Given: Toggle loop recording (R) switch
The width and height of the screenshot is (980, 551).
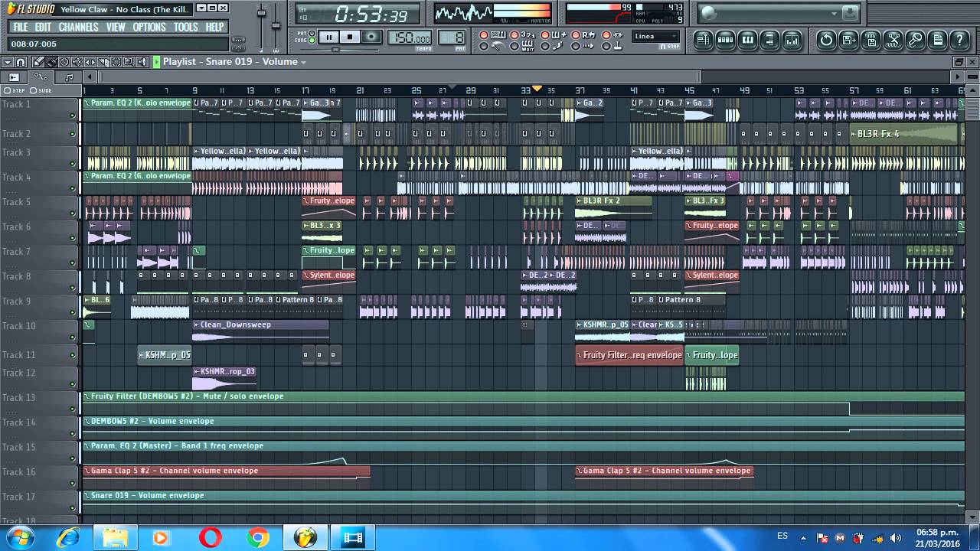Looking at the screenshot, I should (575, 35).
